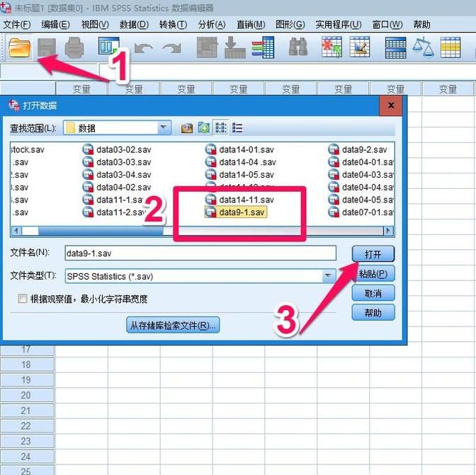Open the 窗口(W) menu

(x=387, y=24)
